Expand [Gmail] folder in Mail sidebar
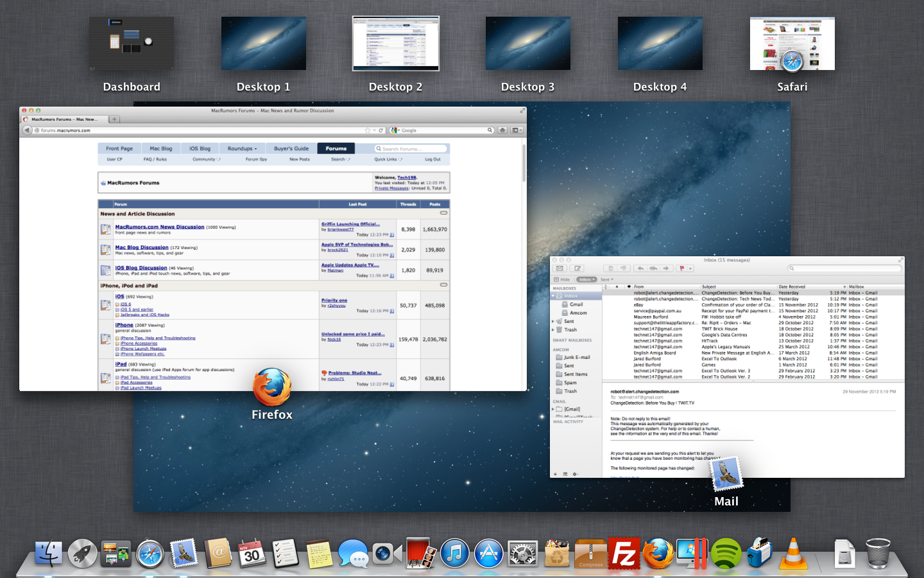924x578 pixels. coord(553,409)
